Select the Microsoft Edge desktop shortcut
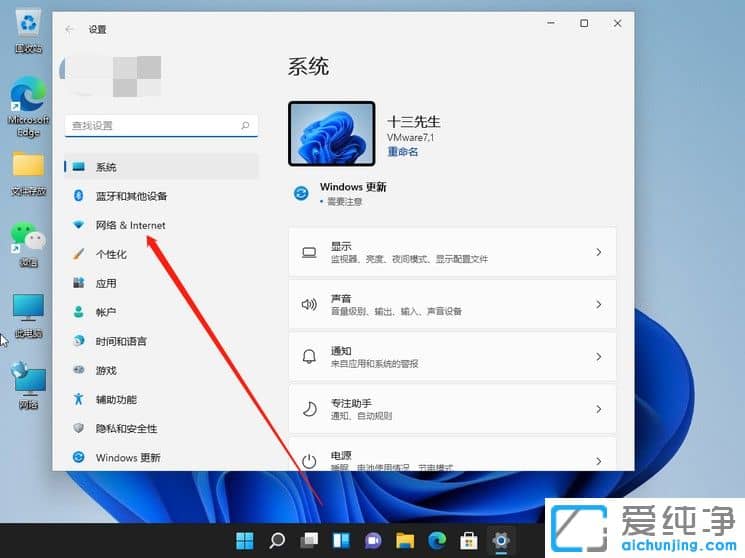 (x=29, y=107)
